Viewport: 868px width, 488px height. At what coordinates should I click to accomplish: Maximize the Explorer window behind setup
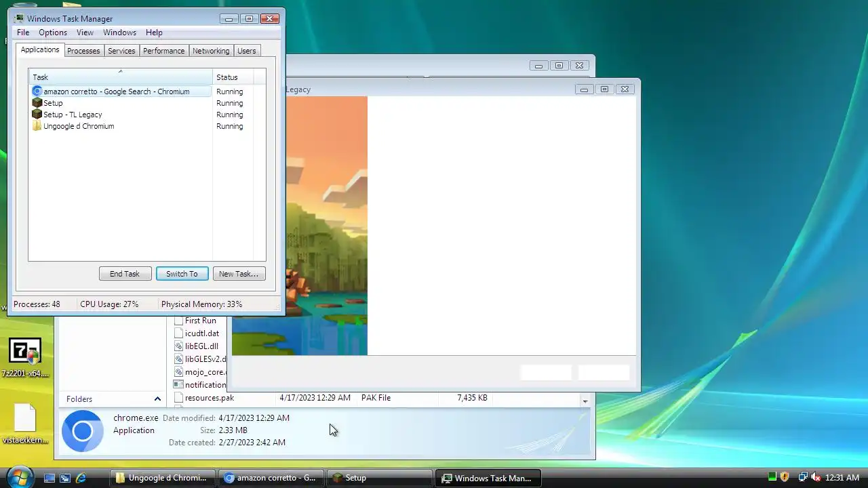(x=559, y=66)
